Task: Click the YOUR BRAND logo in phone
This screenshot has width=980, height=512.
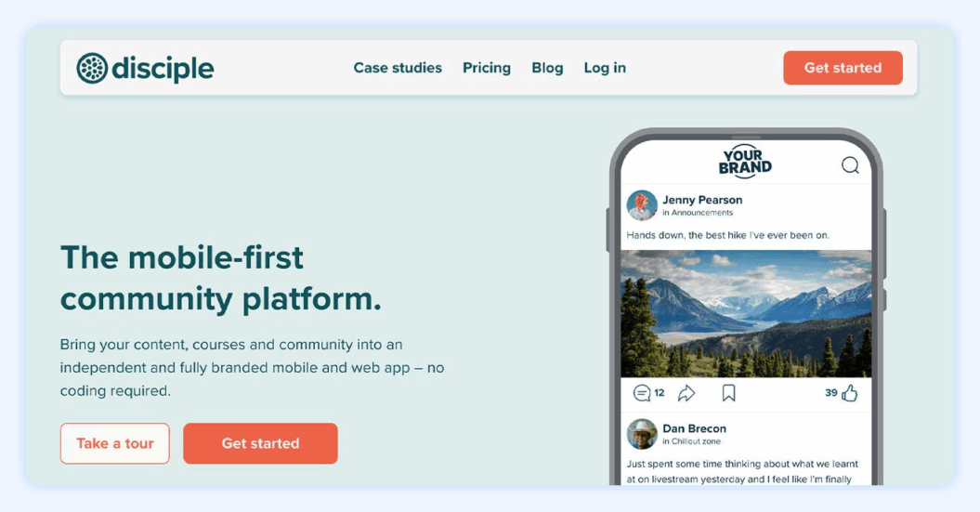Action: [x=745, y=162]
